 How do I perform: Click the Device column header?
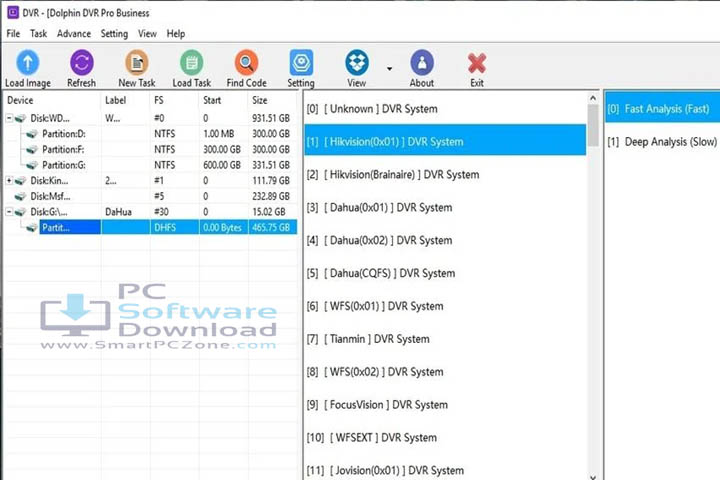pyautogui.click(x=52, y=100)
